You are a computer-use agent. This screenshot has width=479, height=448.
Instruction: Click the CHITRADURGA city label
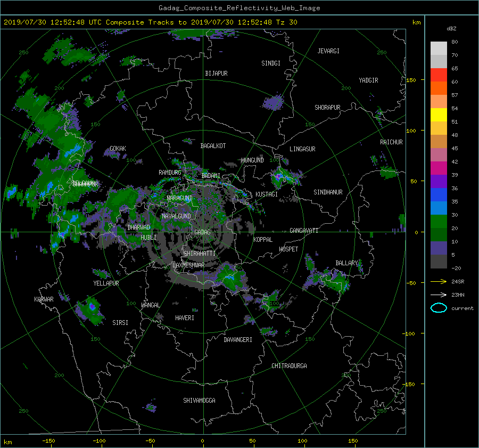pyautogui.click(x=289, y=366)
